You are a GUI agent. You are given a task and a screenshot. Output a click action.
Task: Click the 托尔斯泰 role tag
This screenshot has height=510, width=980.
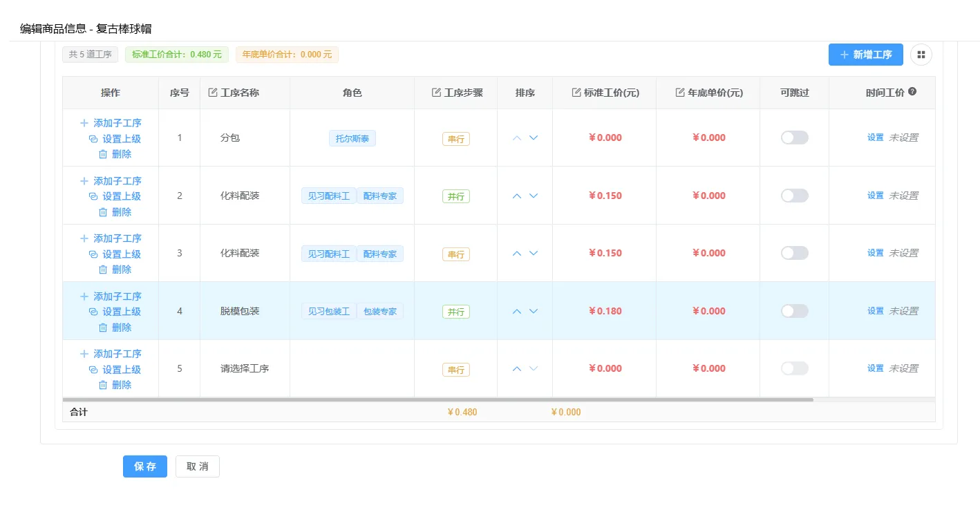coord(352,138)
